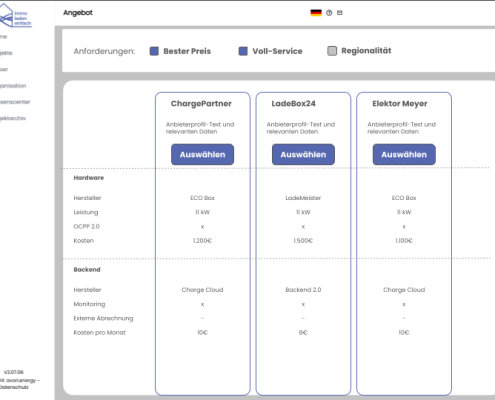Click the Hersteller label under Backend
The width and height of the screenshot is (495, 400).
[87, 290]
